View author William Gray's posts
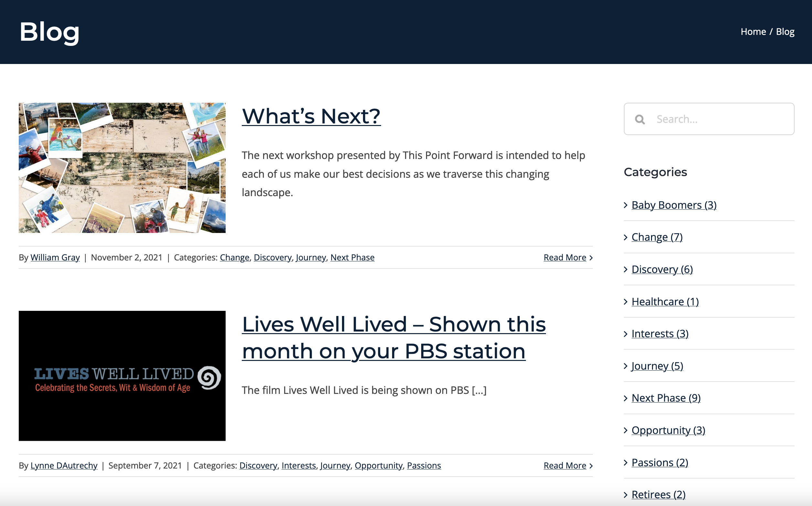 [55, 257]
